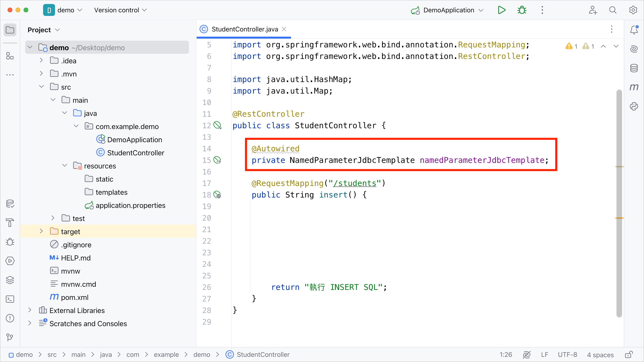
Task: Open tab options three dots above the editor
Action: point(612,29)
